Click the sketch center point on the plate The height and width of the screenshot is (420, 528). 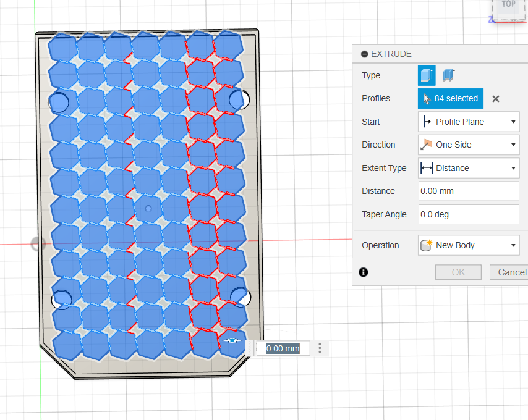(148, 209)
